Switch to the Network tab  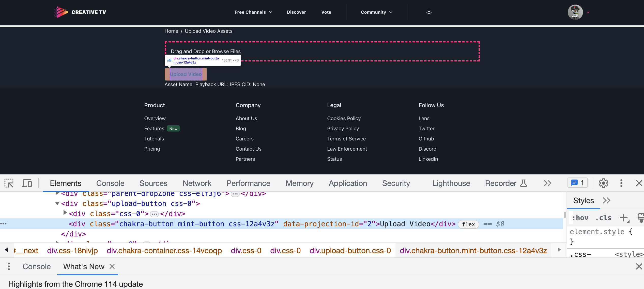tap(197, 183)
